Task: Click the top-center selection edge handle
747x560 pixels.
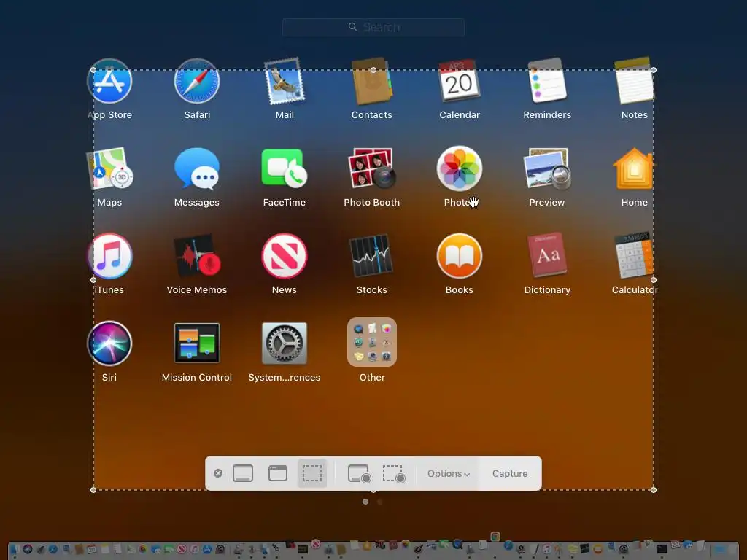Action: click(373, 70)
